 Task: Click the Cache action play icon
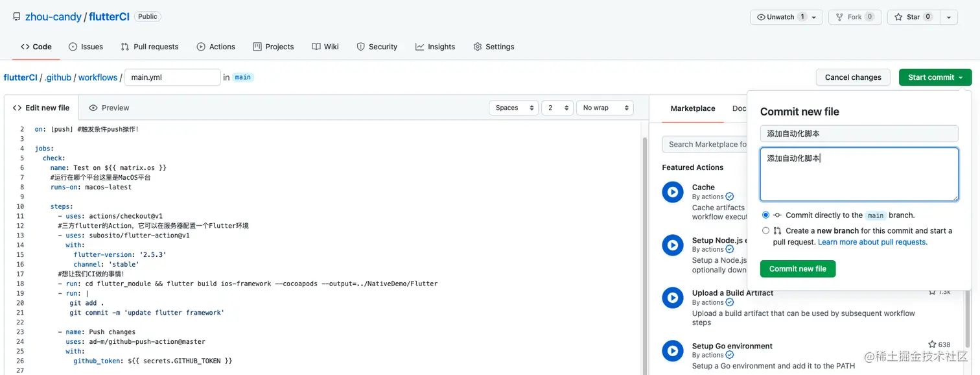tap(673, 192)
